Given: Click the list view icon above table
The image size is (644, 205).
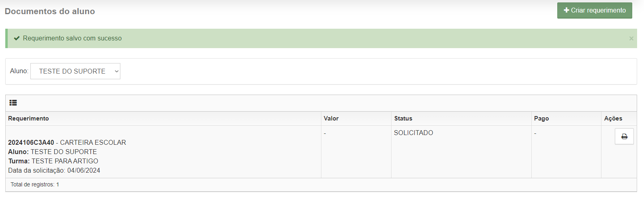Looking at the screenshot, I should [x=13, y=103].
